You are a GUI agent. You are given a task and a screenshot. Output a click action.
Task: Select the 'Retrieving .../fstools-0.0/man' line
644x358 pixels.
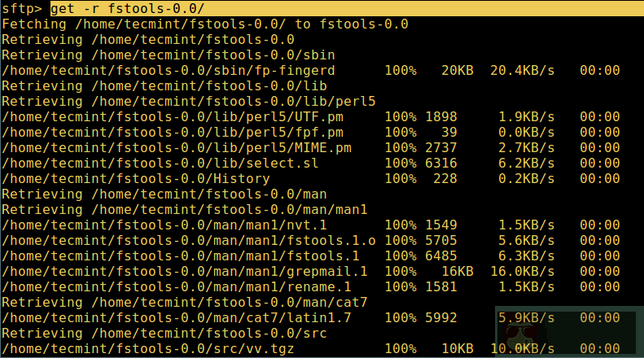click(164, 194)
